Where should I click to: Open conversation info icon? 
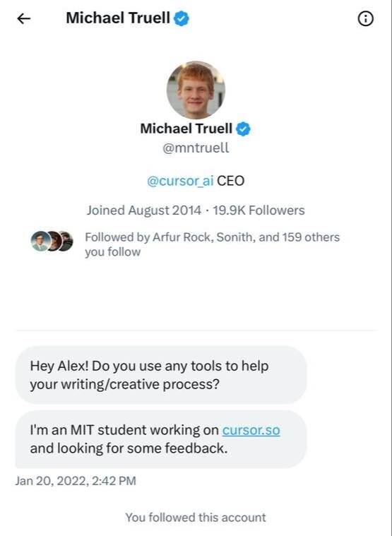(365, 18)
